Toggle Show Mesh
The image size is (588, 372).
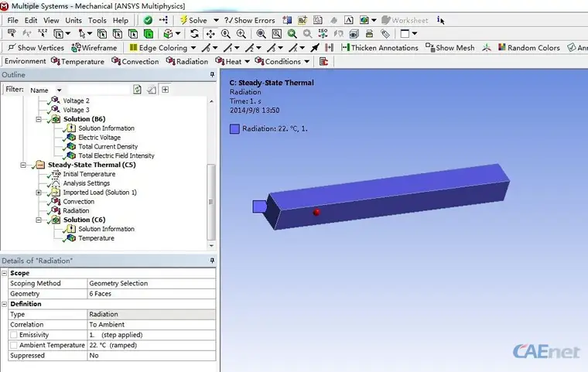click(450, 48)
